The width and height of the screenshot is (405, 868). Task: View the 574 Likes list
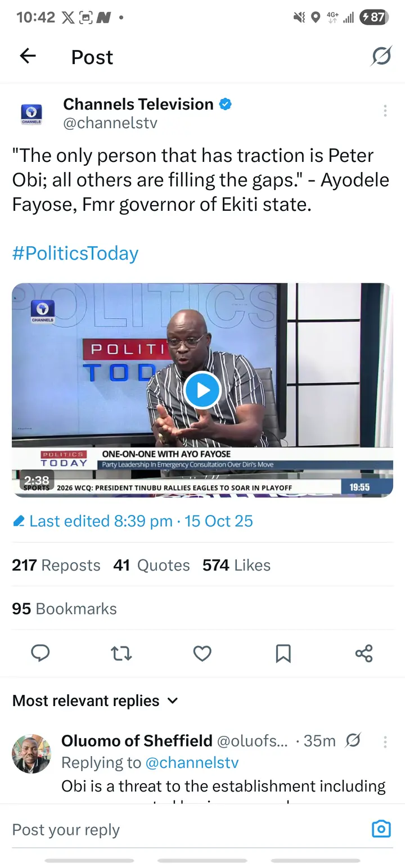236,565
